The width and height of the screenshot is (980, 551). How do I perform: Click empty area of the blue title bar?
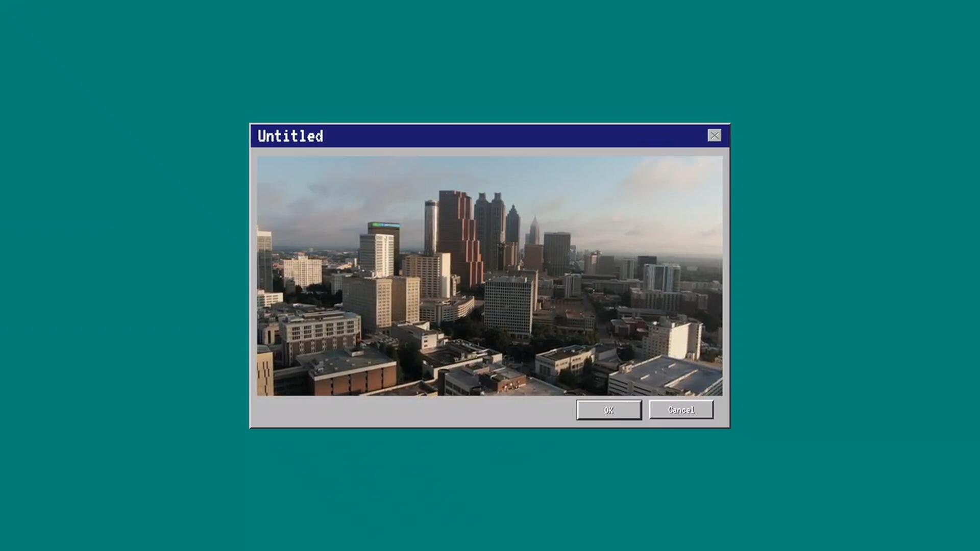[510, 136]
